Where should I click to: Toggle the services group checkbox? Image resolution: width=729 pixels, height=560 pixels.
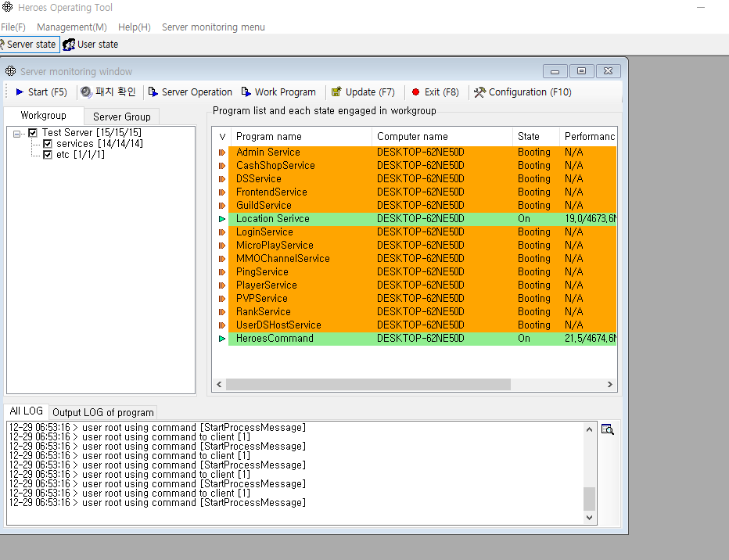(48, 144)
